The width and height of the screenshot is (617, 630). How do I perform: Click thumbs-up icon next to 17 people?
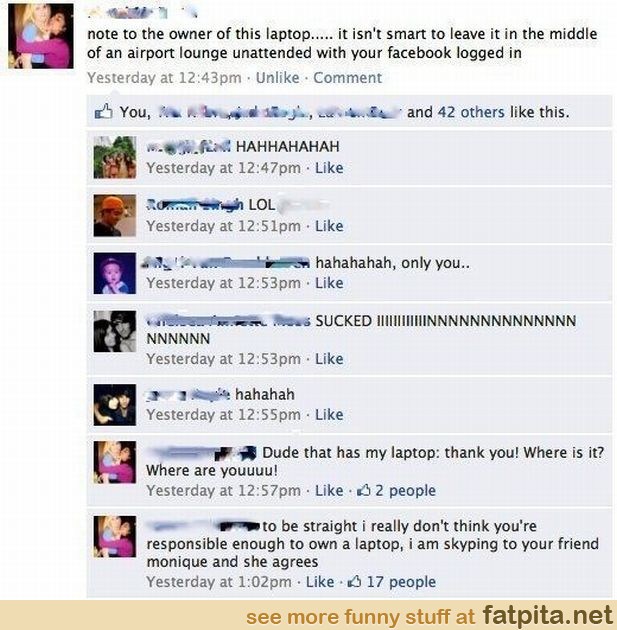[x=354, y=581]
